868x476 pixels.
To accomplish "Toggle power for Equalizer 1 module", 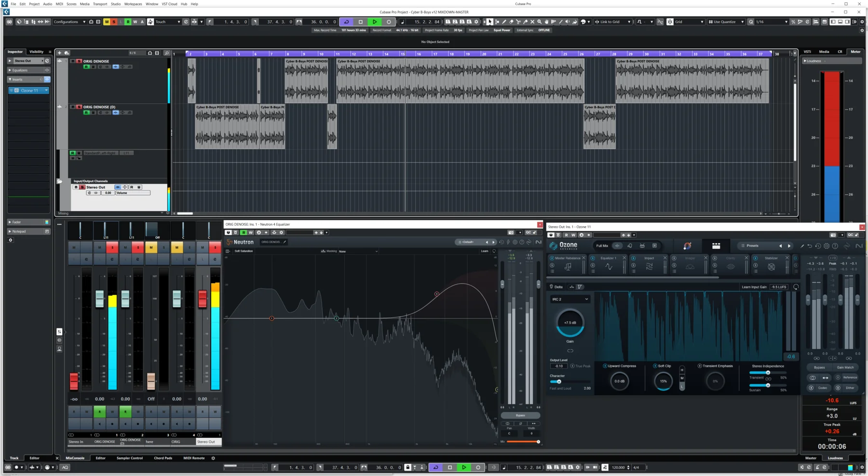I will (x=593, y=258).
